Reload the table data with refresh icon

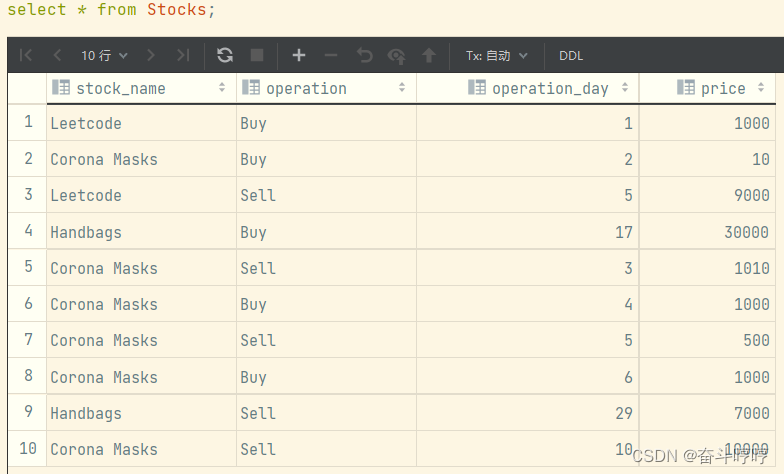[x=225, y=55]
